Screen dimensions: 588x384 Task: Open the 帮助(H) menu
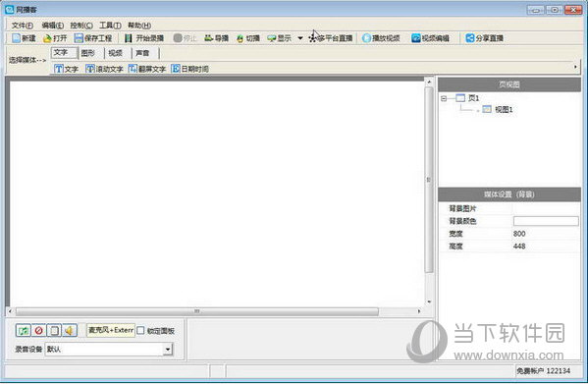pos(139,26)
